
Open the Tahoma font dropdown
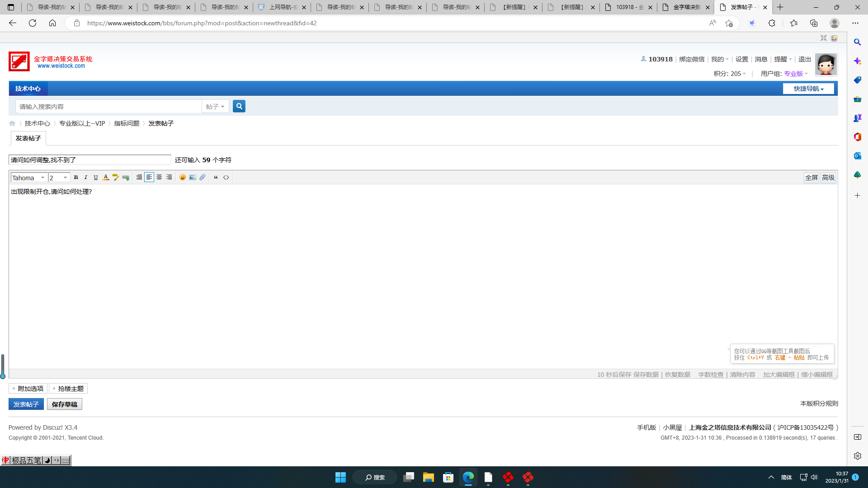pos(28,178)
